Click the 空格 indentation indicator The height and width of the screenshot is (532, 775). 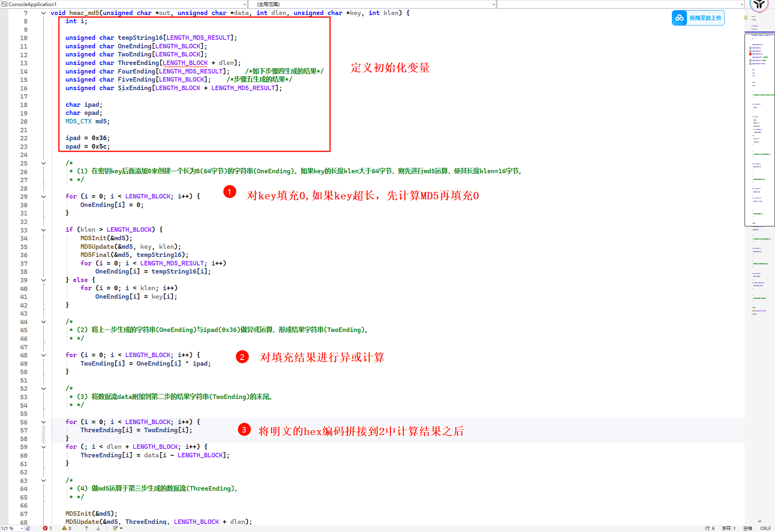point(748,528)
